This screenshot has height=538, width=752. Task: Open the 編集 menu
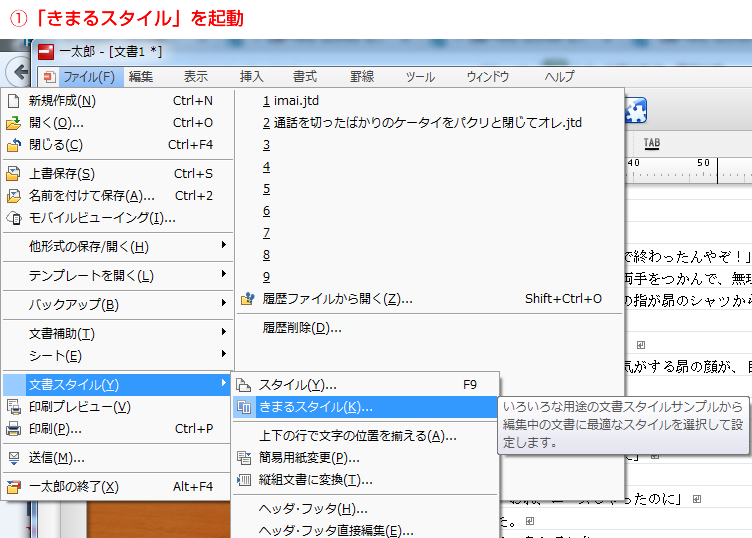(x=141, y=77)
